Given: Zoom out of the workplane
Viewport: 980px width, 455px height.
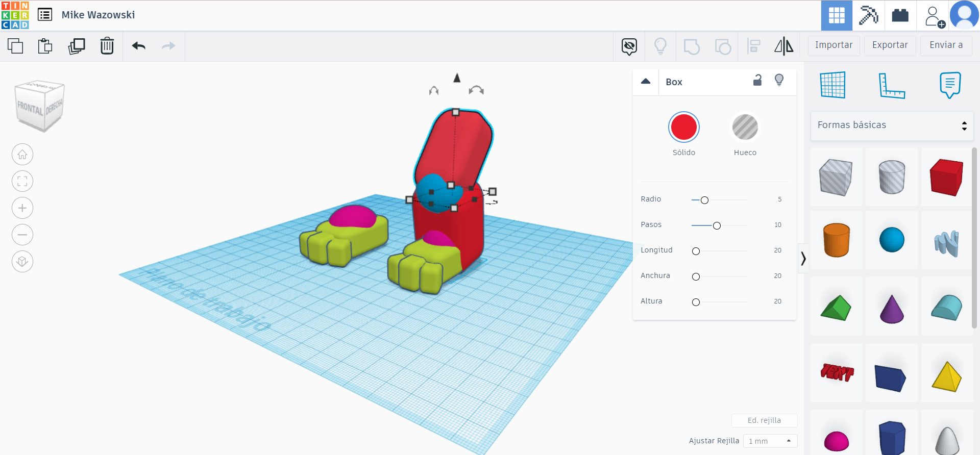Looking at the screenshot, I should coord(22,235).
